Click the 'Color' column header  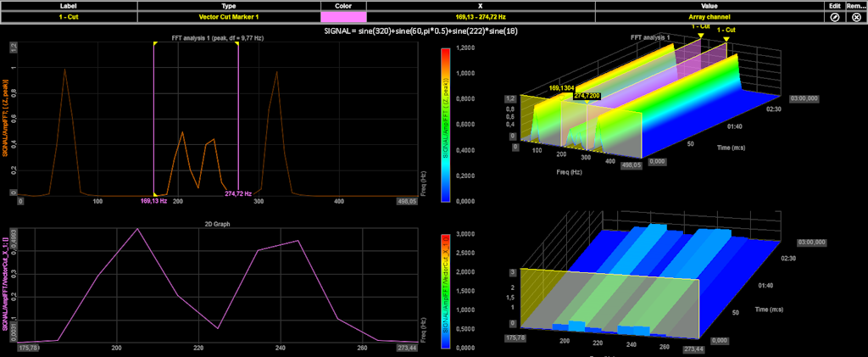[x=343, y=6]
